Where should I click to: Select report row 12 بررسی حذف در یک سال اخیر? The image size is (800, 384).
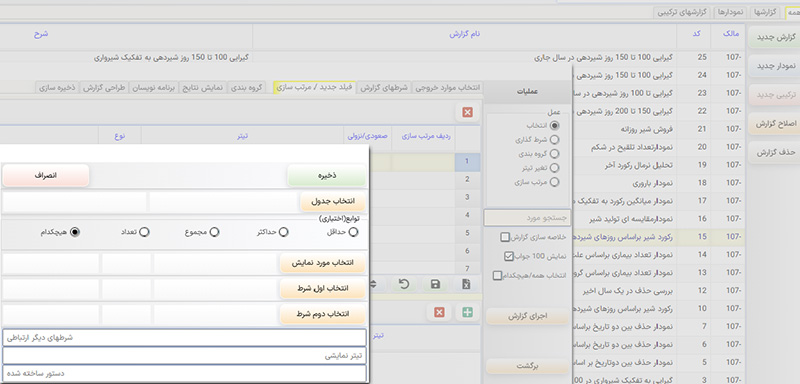tap(658, 290)
